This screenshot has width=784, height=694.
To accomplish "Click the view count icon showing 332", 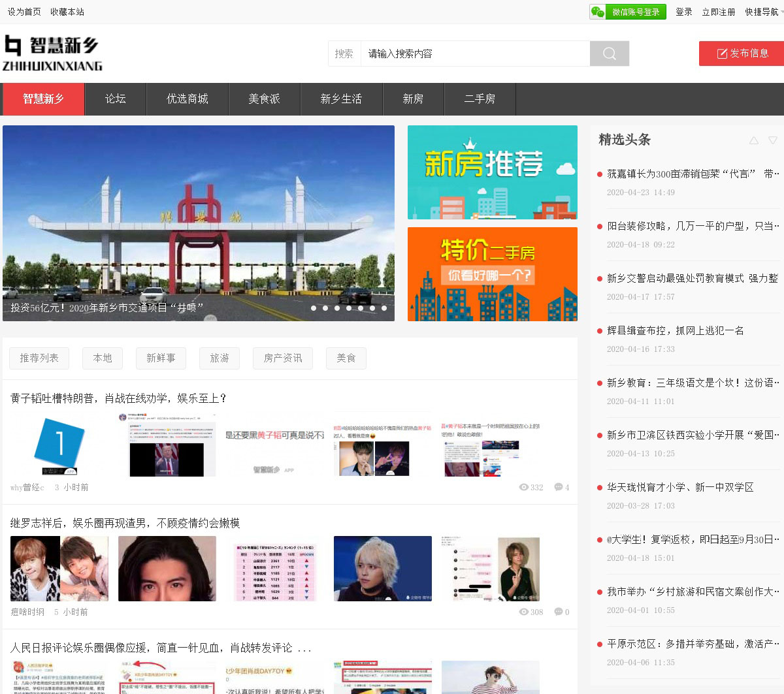I will [x=523, y=487].
